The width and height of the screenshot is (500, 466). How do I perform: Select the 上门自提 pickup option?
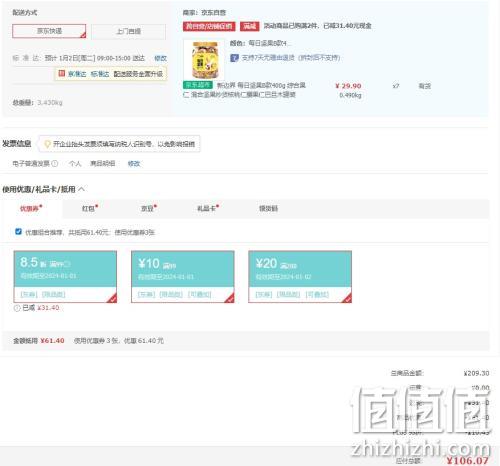click(x=128, y=31)
